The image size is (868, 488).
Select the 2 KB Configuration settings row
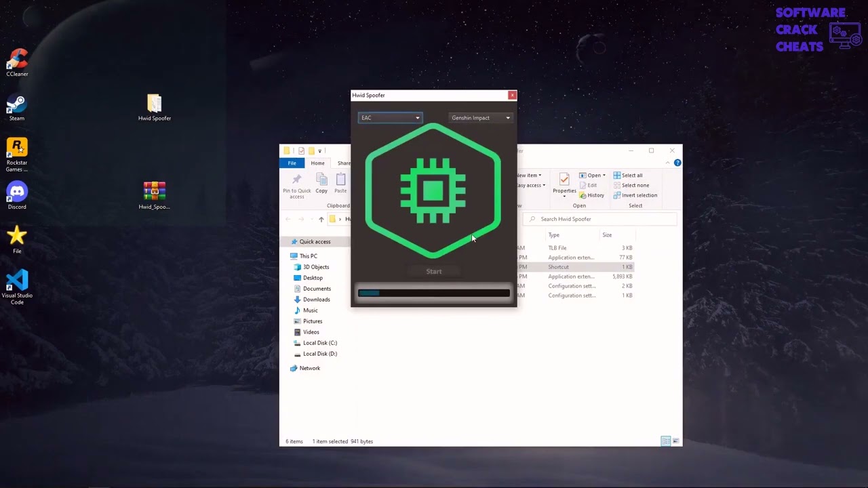click(x=576, y=286)
